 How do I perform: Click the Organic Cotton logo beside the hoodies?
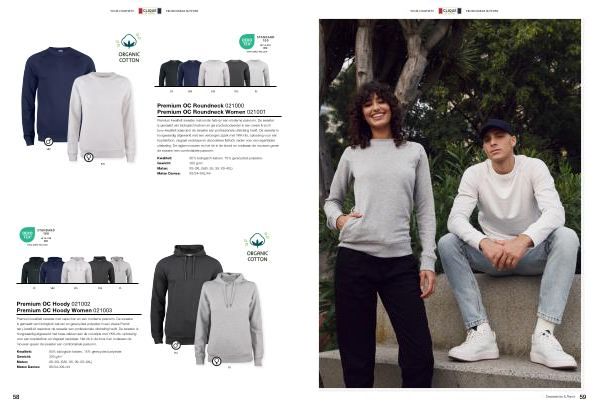[258, 247]
